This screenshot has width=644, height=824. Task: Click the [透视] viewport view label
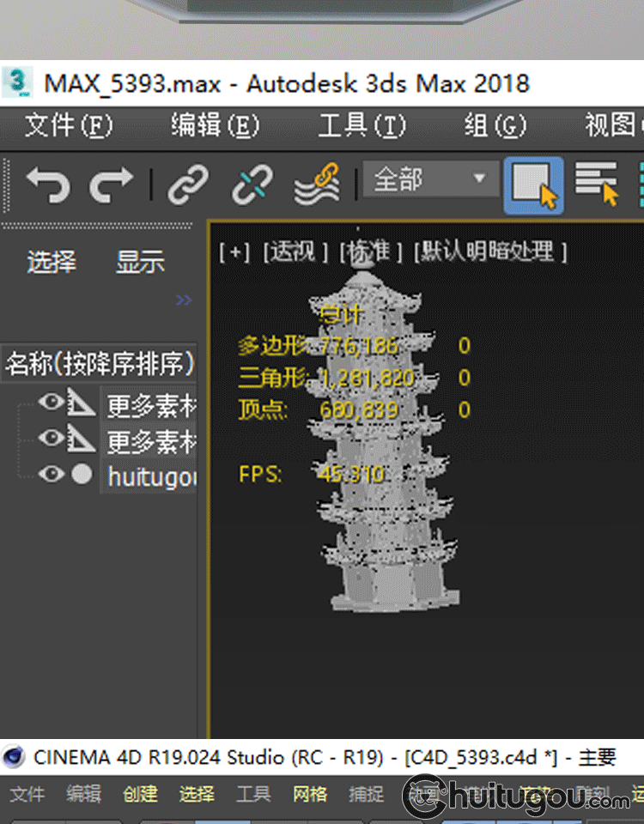(x=295, y=251)
